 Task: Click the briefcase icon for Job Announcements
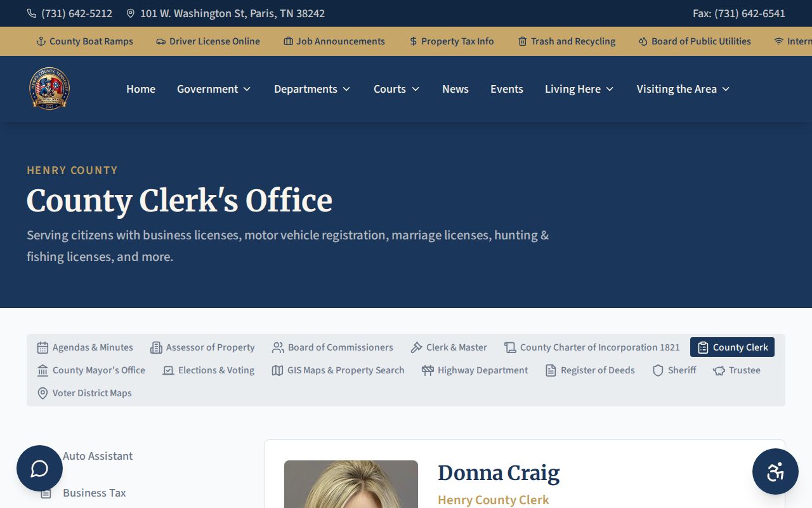pos(288,41)
